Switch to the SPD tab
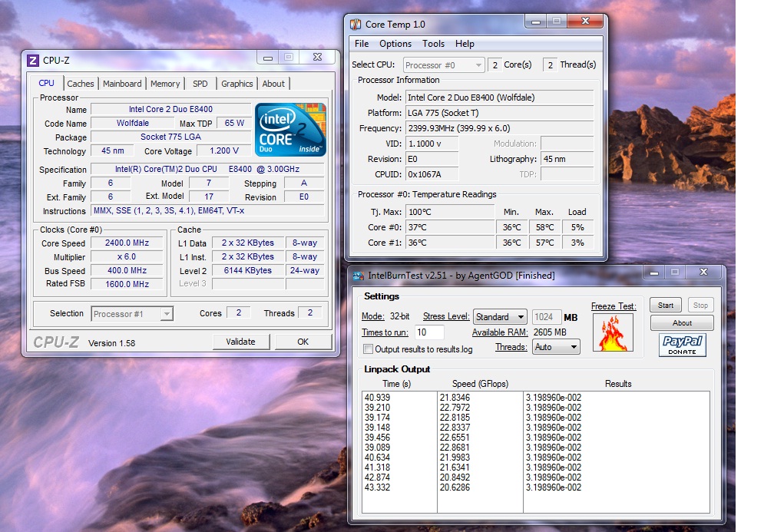The width and height of the screenshot is (774, 532). 200,84
